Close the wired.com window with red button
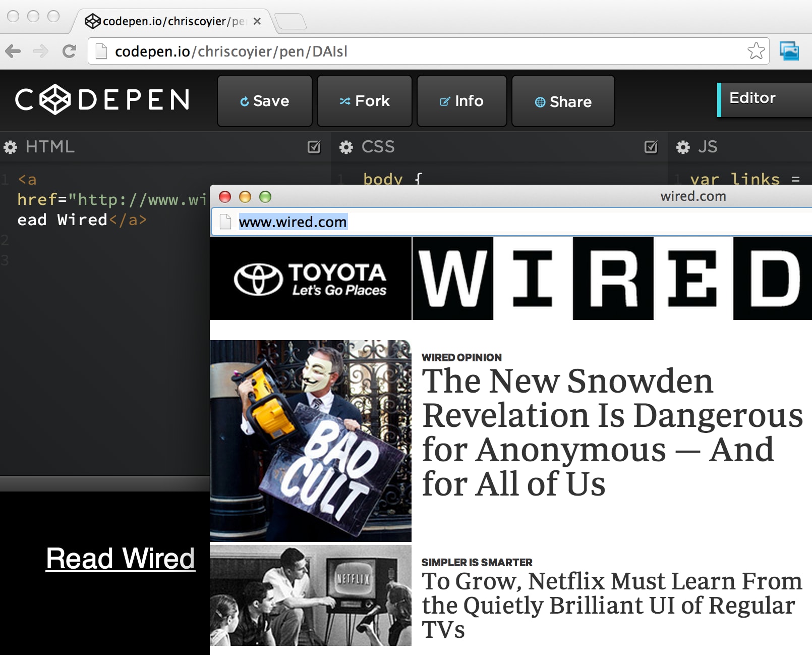Viewport: 812px width, 655px height. click(x=225, y=197)
